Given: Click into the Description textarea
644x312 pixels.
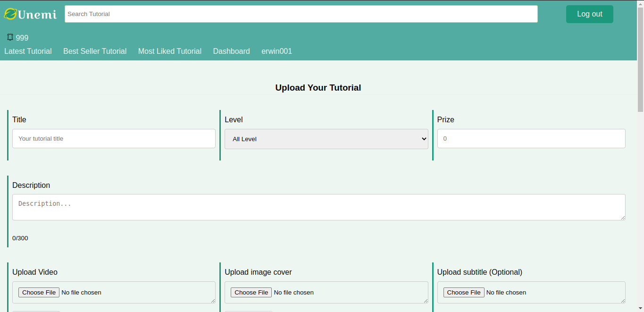Looking at the screenshot, I should point(318,207).
